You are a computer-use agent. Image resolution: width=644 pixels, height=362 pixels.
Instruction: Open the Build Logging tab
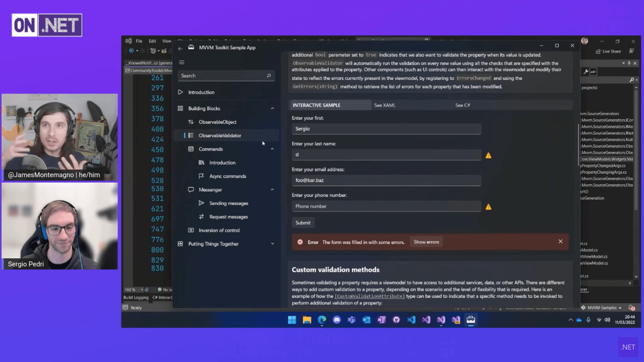[136, 298]
